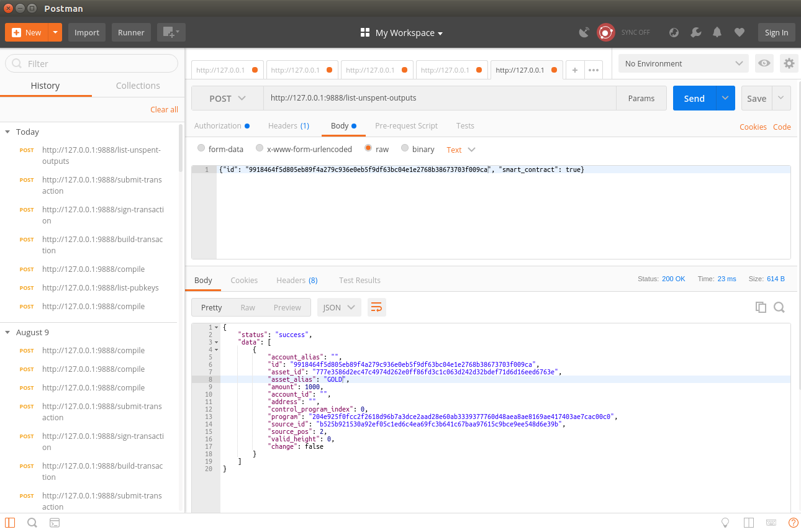The width and height of the screenshot is (801, 532).
Task: Toggle the sidebar icon in status bar
Action: 10,523
